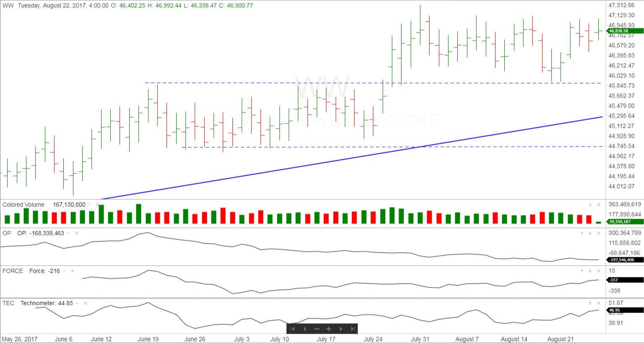644x343 pixels.
Task: Move the OP panel up
Action: point(582,233)
